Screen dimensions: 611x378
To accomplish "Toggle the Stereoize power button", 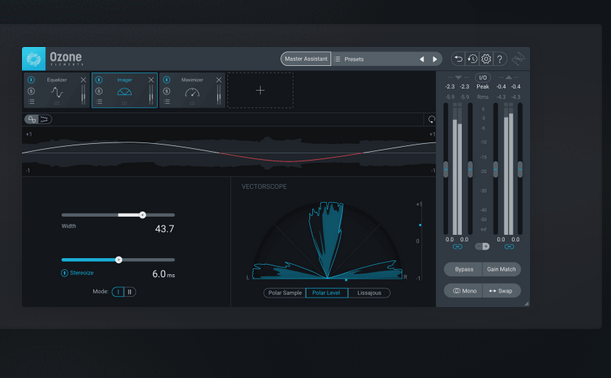I will (64, 273).
